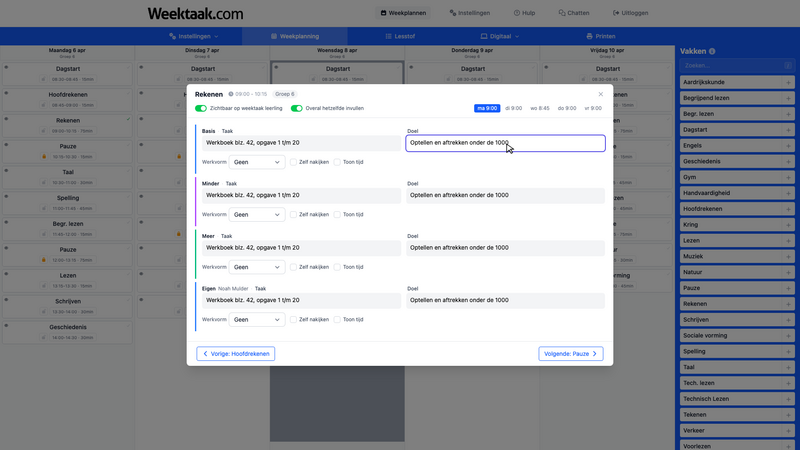The width and height of the screenshot is (800, 450).
Task: Click the Weekplannen calendar icon in header
Action: (x=383, y=13)
